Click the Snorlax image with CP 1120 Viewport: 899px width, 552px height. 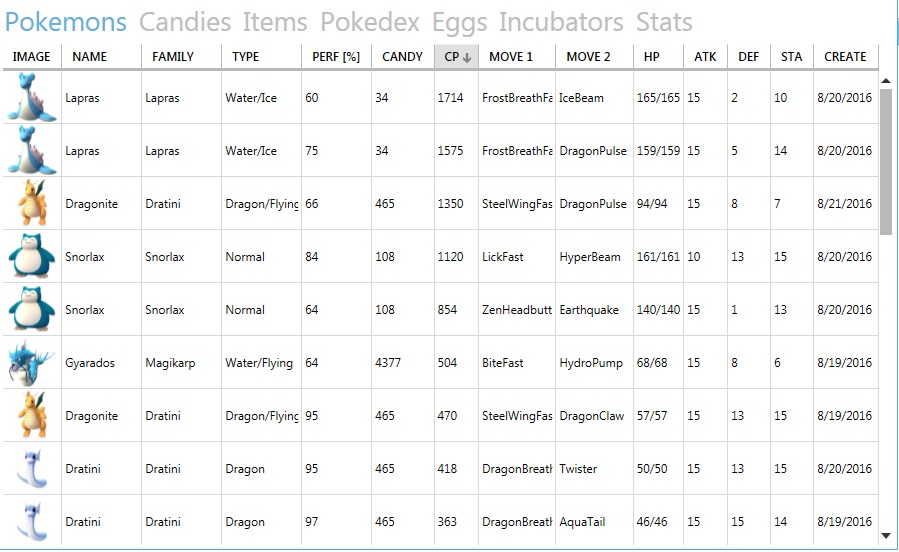click(32, 256)
